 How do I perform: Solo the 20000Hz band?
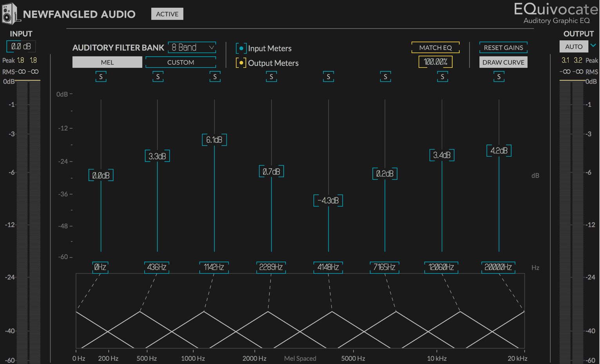pyautogui.click(x=499, y=77)
